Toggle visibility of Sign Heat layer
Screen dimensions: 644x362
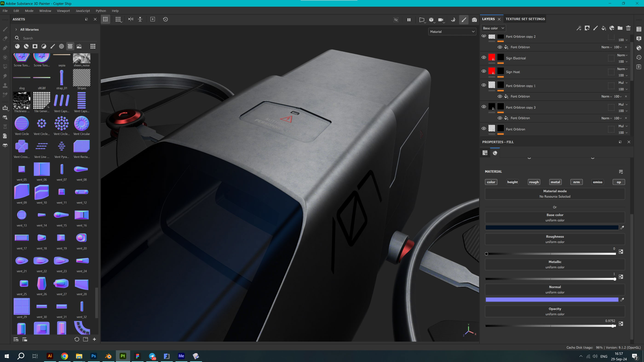484,71
